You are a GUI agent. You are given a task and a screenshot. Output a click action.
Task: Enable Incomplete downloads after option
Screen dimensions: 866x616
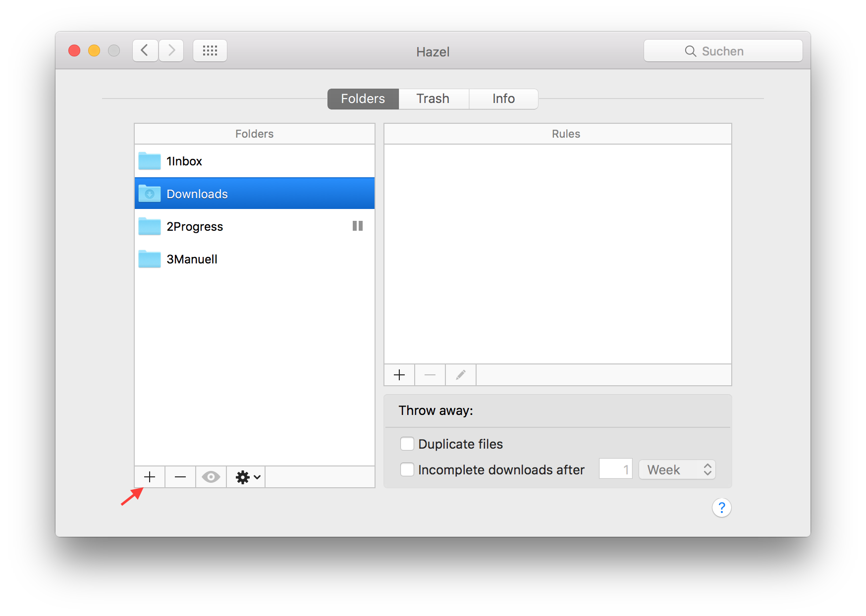coord(407,469)
